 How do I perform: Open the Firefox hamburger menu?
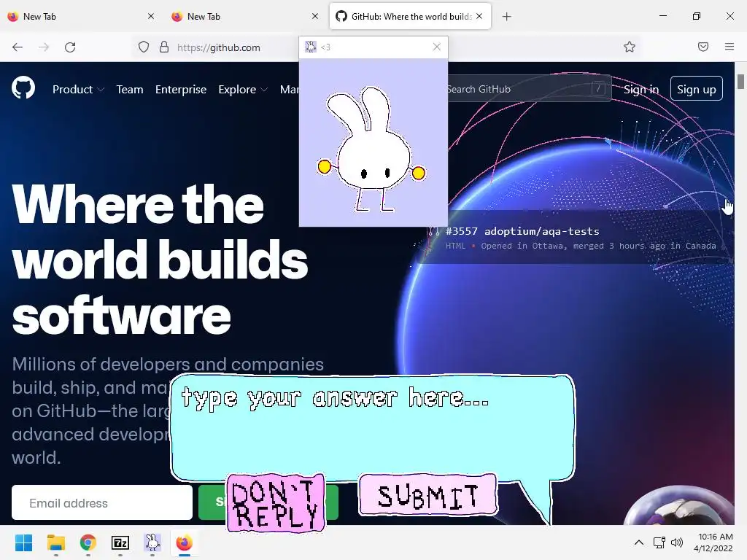click(729, 47)
